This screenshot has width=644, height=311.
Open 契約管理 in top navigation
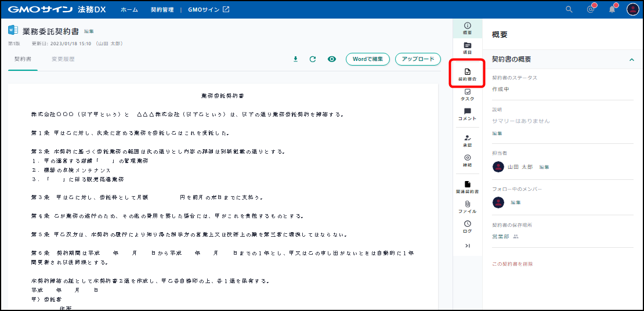coord(162,10)
